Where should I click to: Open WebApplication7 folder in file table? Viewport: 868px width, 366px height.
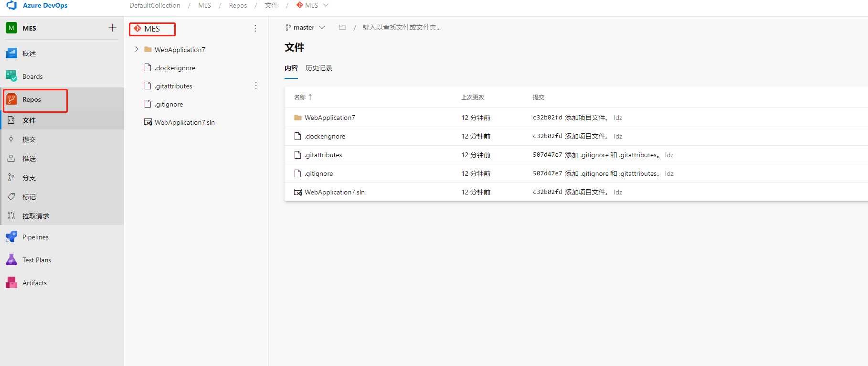(x=329, y=118)
